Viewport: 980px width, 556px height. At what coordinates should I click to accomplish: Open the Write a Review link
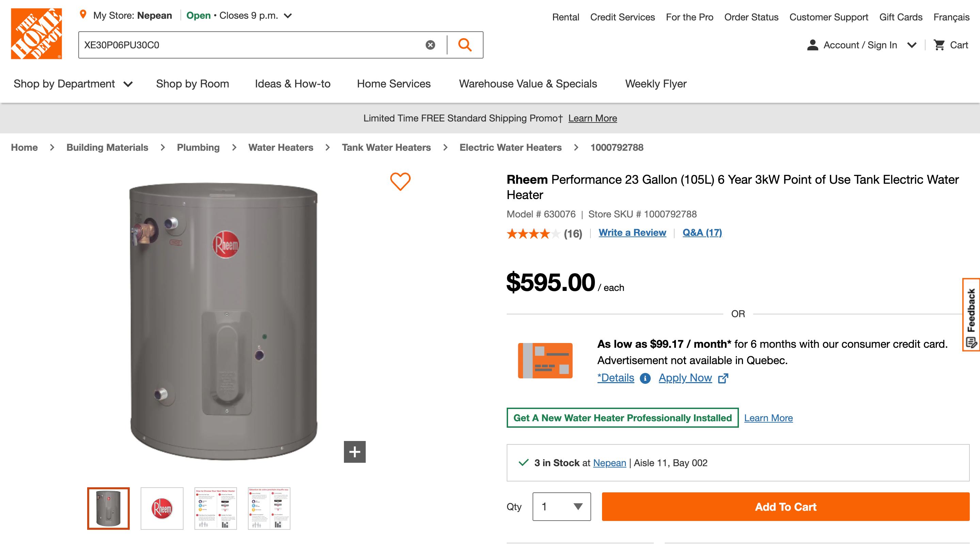point(632,232)
